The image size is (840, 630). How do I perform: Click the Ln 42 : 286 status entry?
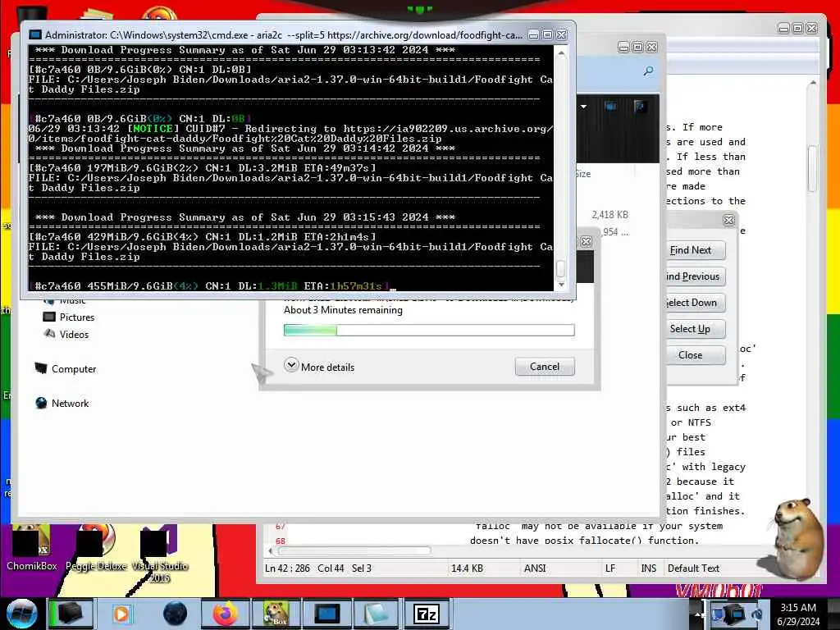pos(287,568)
